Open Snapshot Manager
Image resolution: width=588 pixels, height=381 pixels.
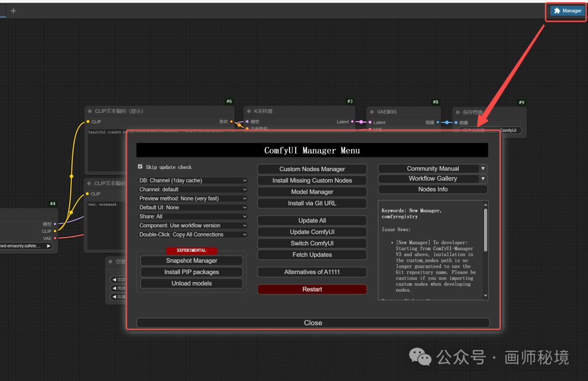192,261
